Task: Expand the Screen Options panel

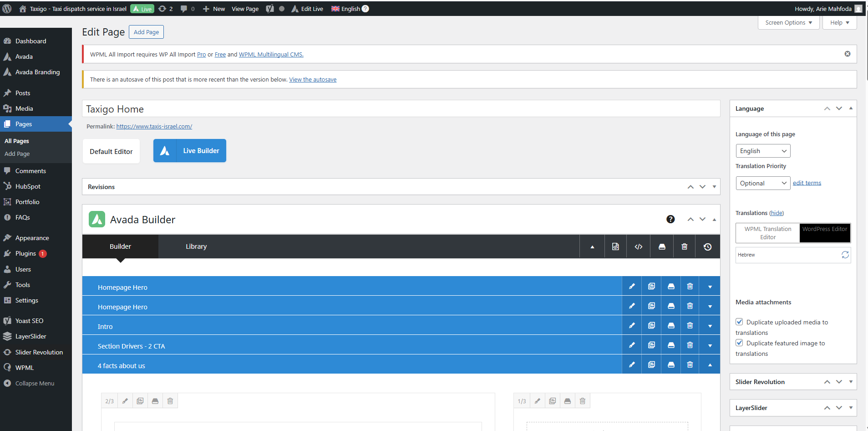Action: click(x=788, y=23)
